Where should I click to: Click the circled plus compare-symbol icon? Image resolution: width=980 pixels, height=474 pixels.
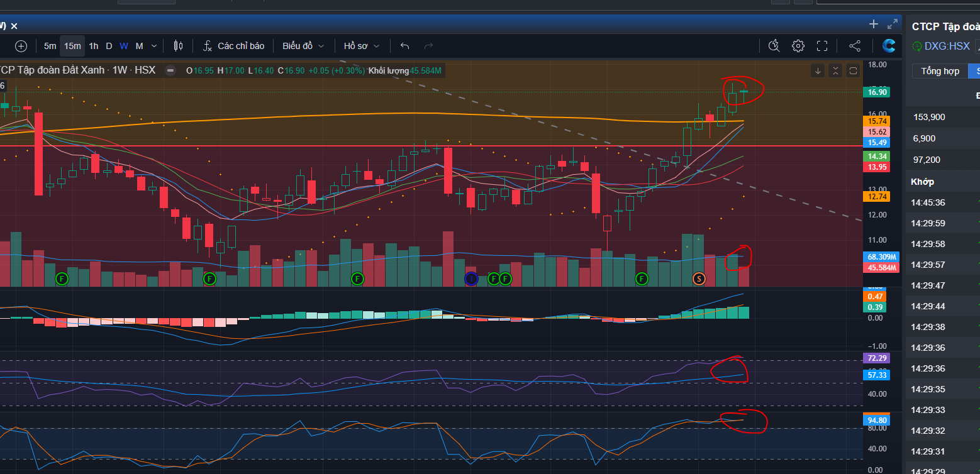pos(21,46)
